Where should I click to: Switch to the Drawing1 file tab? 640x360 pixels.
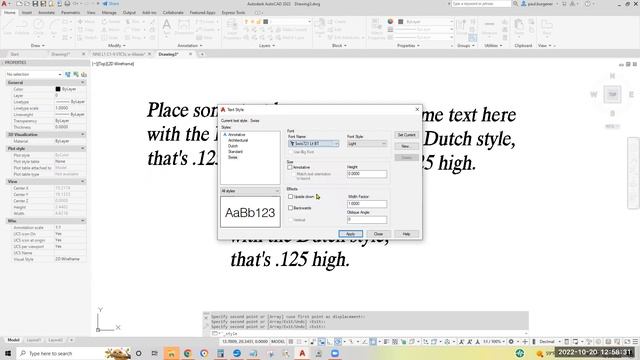coord(60,54)
